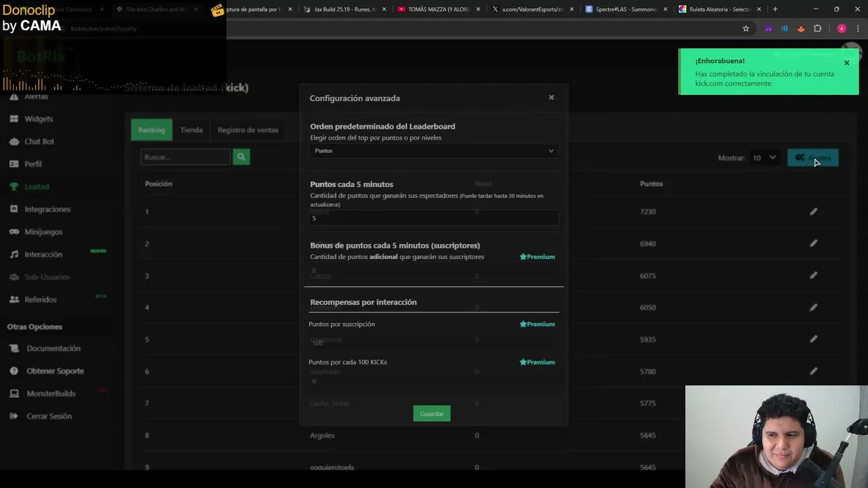
Task: Click the Obtener Soporte question icon
Action: [14, 371]
